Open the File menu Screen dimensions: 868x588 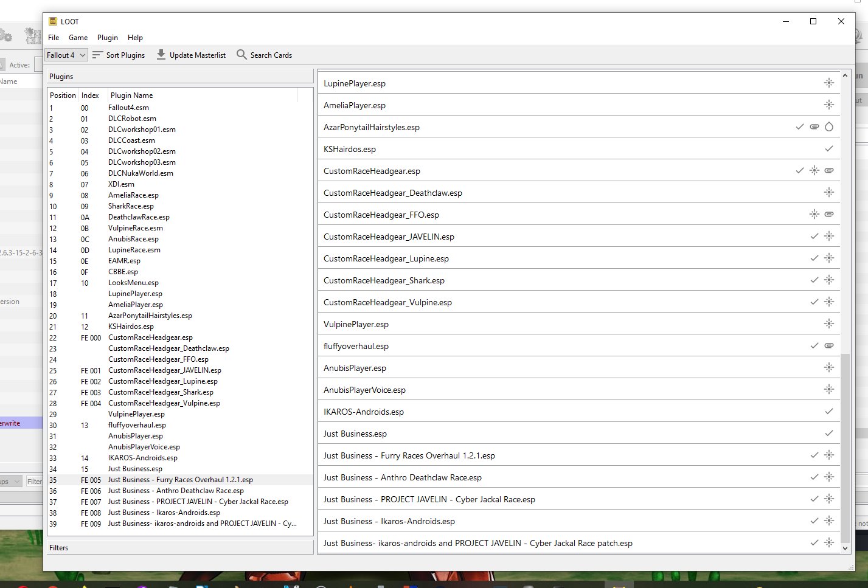[54, 38]
